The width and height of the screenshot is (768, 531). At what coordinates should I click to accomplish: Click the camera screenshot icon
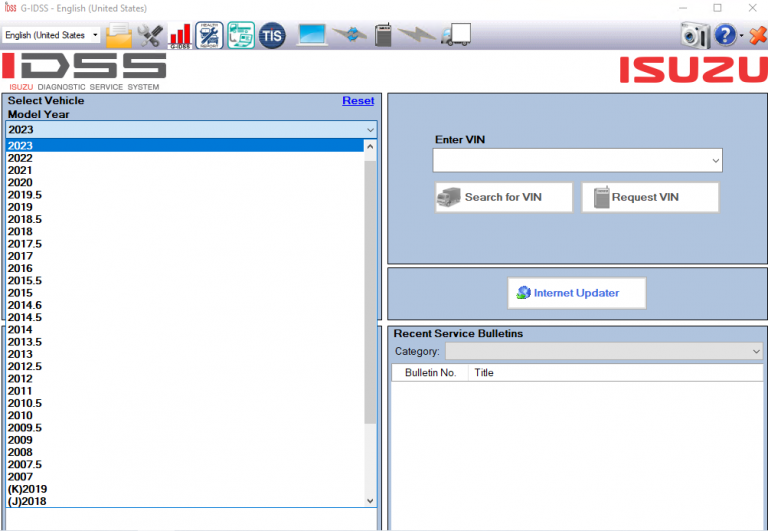pyautogui.click(x=695, y=35)
